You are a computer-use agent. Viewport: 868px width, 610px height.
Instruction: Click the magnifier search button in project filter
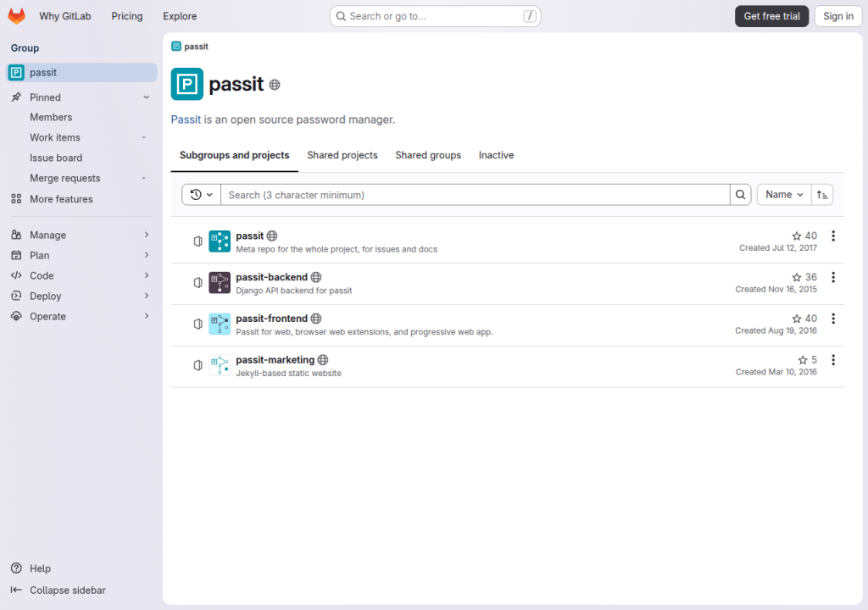click(740, 195)
